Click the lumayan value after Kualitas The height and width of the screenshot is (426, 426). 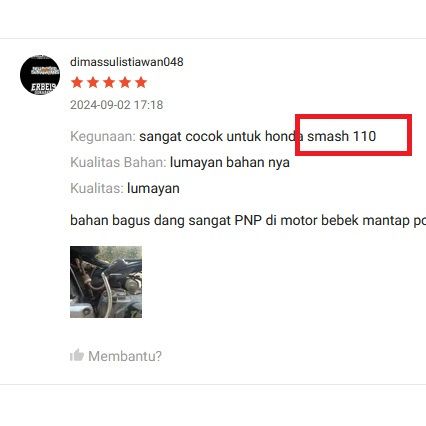[153, 189]
